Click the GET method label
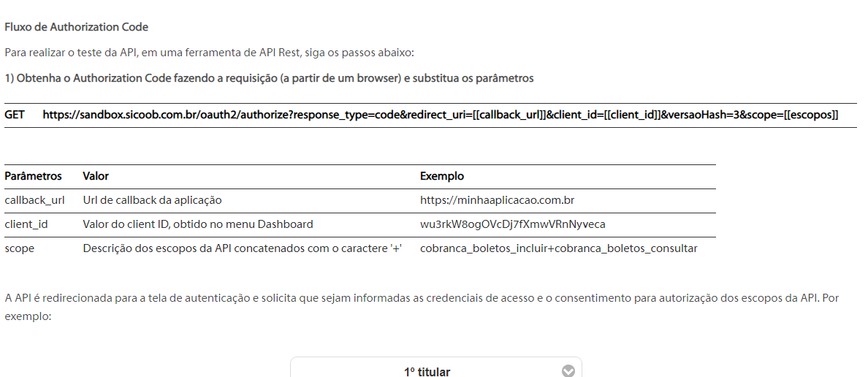The image size is (868, 377). point(15,115)
